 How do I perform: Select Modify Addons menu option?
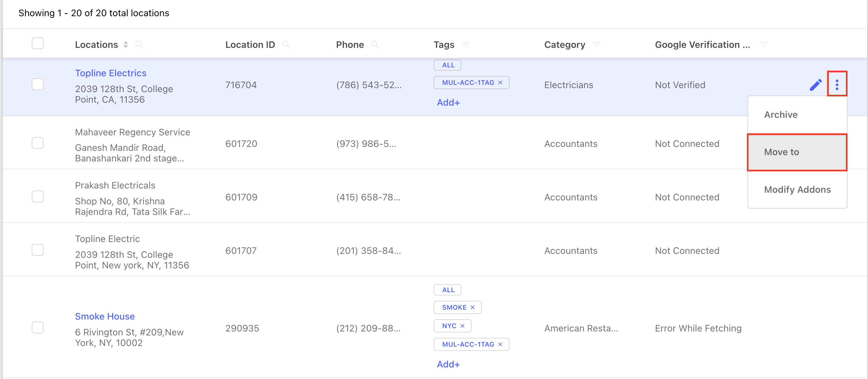tap(797, 189)
